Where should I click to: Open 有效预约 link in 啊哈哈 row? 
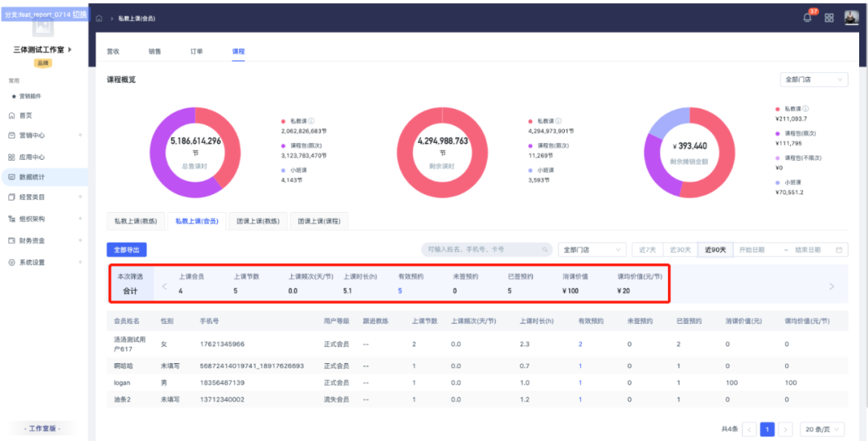click(580, 365)
